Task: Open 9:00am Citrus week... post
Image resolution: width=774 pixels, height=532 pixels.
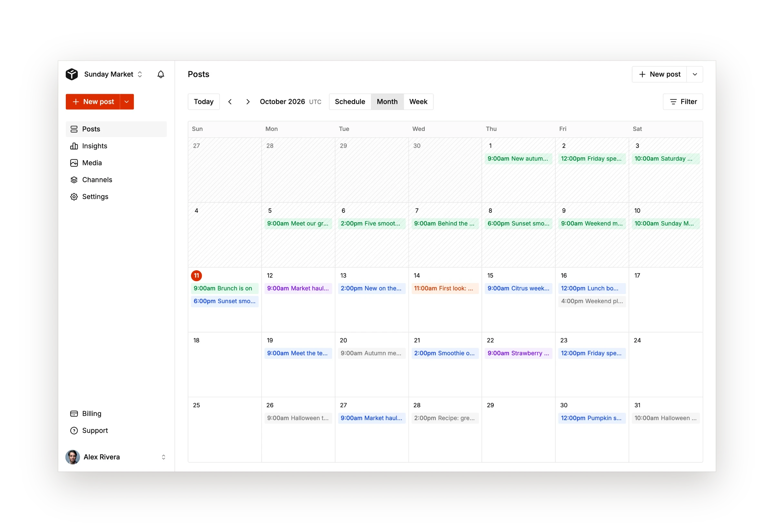Action: (518, 288)
